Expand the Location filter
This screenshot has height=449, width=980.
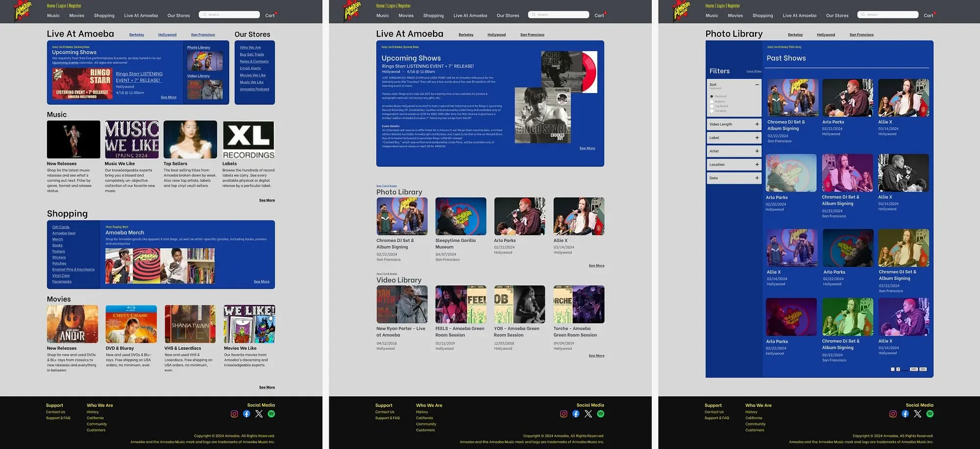click(x=757, y=165)
